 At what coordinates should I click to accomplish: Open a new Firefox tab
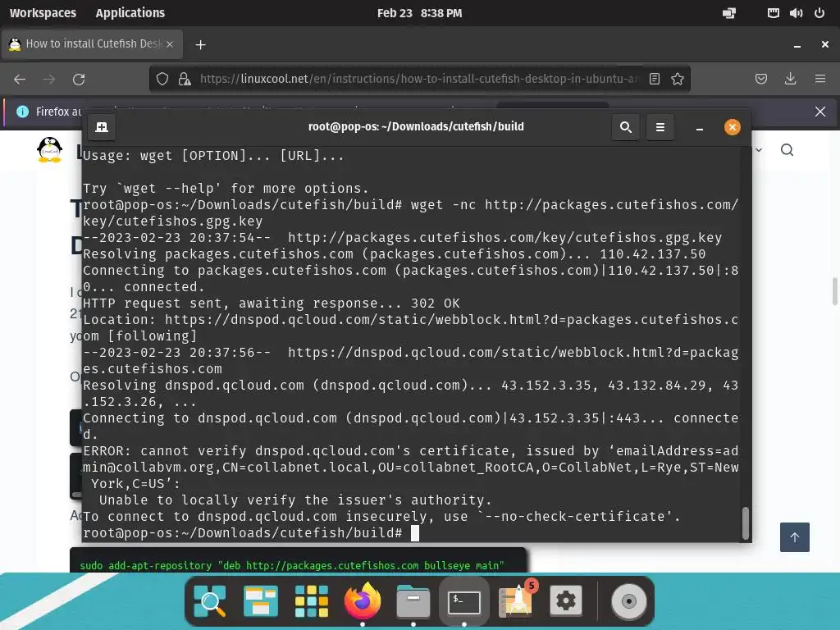[x=200, y=44]
